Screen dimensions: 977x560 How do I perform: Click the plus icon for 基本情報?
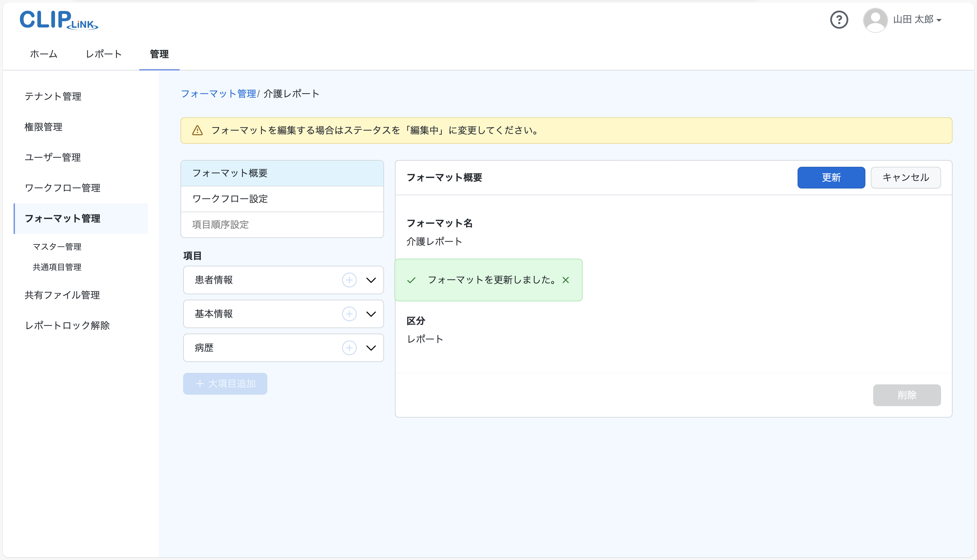tap(349, 314)
